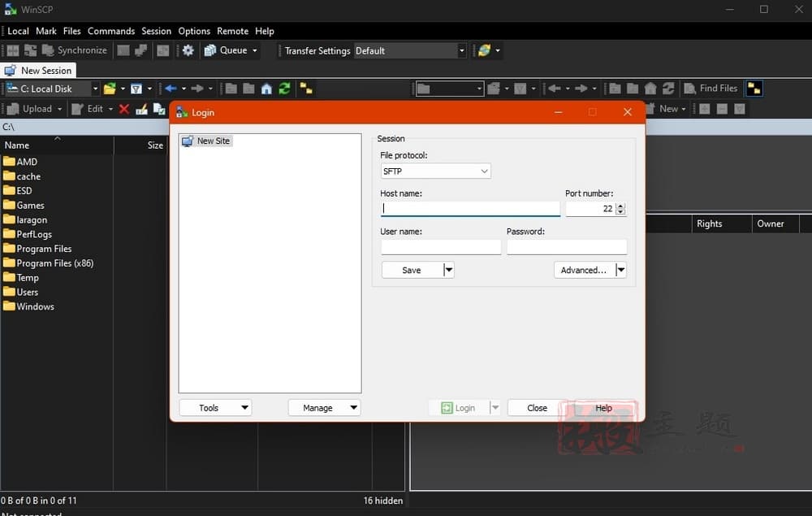Image resolution: width=812 pixels, height=516 pixels.
Task: Open the remote directory path combo box
Action: point(450,89)
